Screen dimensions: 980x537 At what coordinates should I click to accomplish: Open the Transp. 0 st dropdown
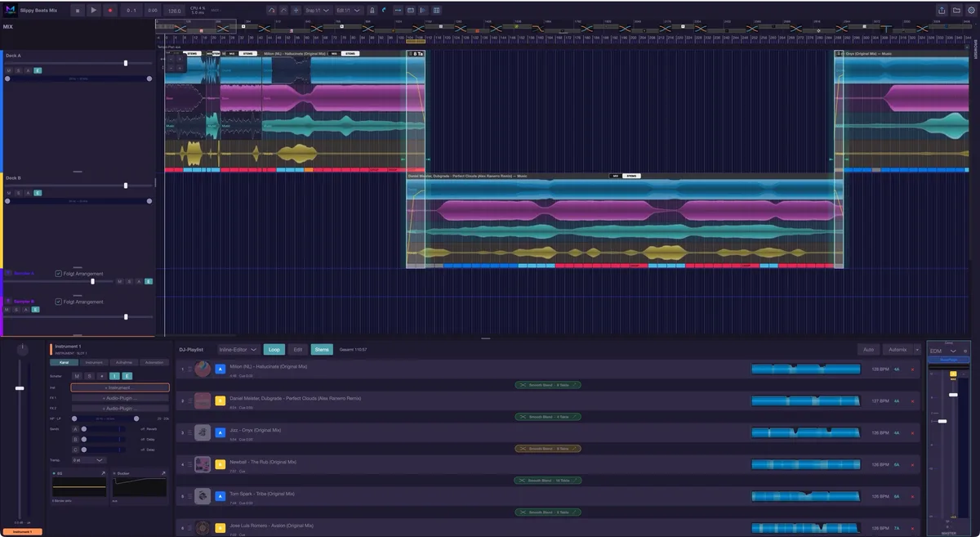89,460
